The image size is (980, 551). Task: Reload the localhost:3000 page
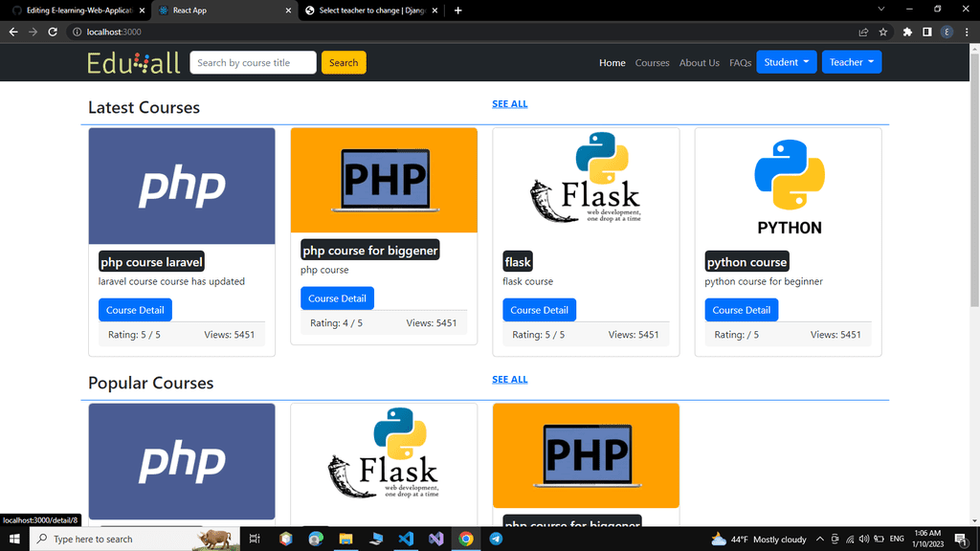[x=53, y=32]
